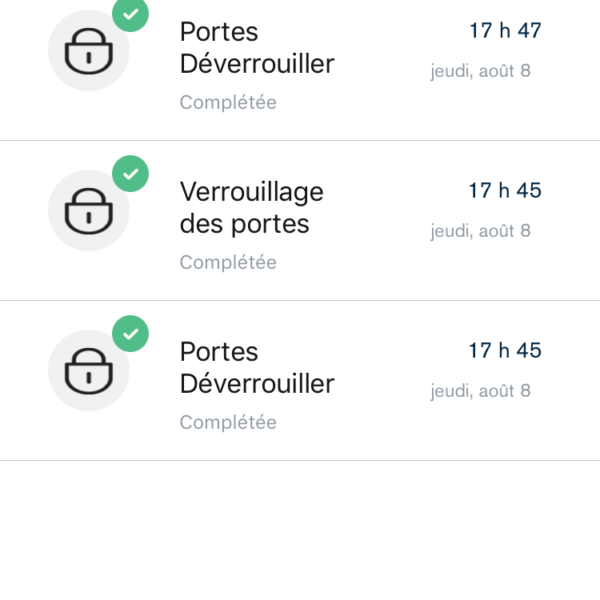Click Complétée status under Verrouillage des portes
The image size is (600, 600).
coord(228,262)
